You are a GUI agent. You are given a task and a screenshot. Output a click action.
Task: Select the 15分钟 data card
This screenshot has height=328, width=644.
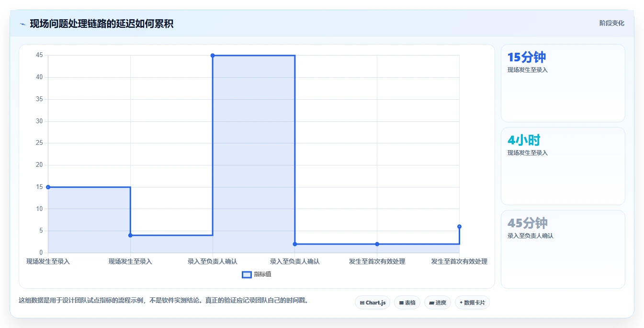click(563, 83)
